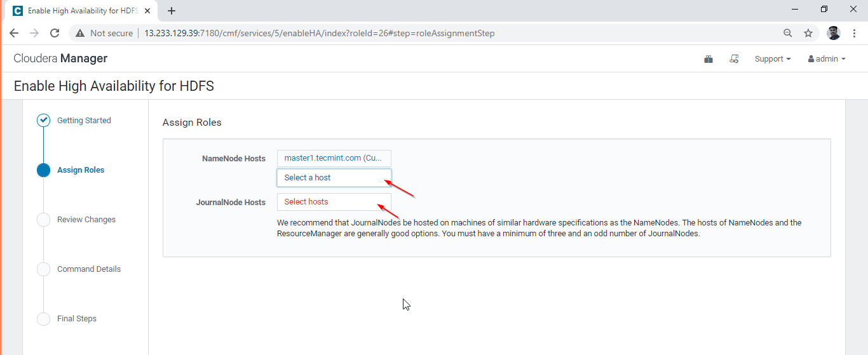Viewport: 868px width, 355px height.
Task: Open the running commands icon
Action: coord(734,59)
